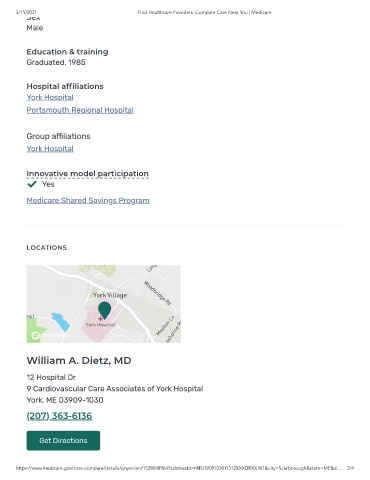
Task: Click the York Village map label
Action: click(x=110, y=295)
